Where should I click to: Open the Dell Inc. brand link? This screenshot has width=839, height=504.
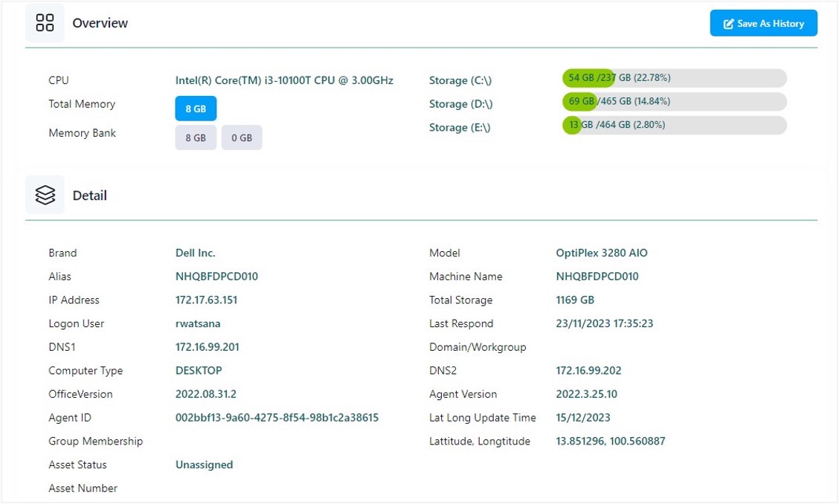[195, 253]
